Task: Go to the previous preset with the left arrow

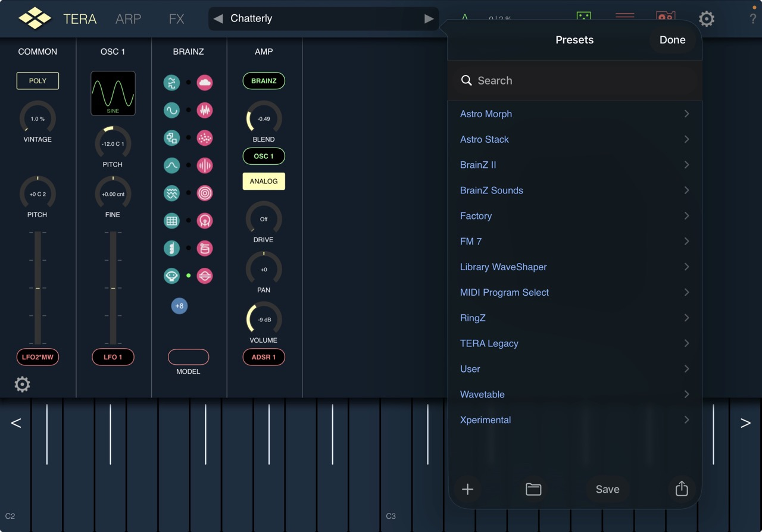Action: pos(218,18)
